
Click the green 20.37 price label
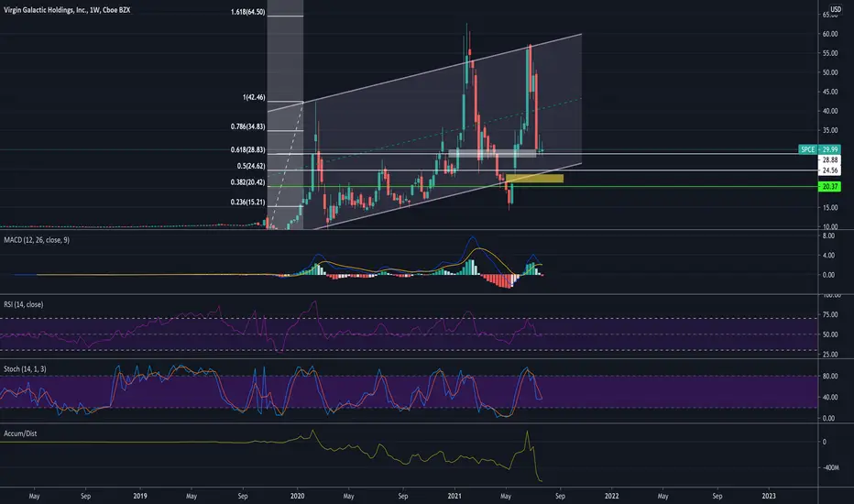(x=829, y=186)
